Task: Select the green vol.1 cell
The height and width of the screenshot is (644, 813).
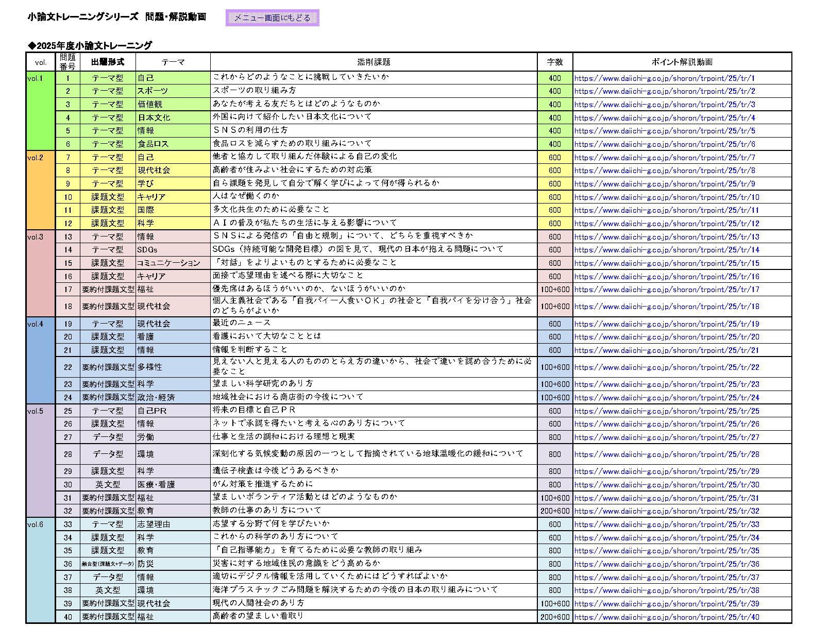Action: click(40, 111)
